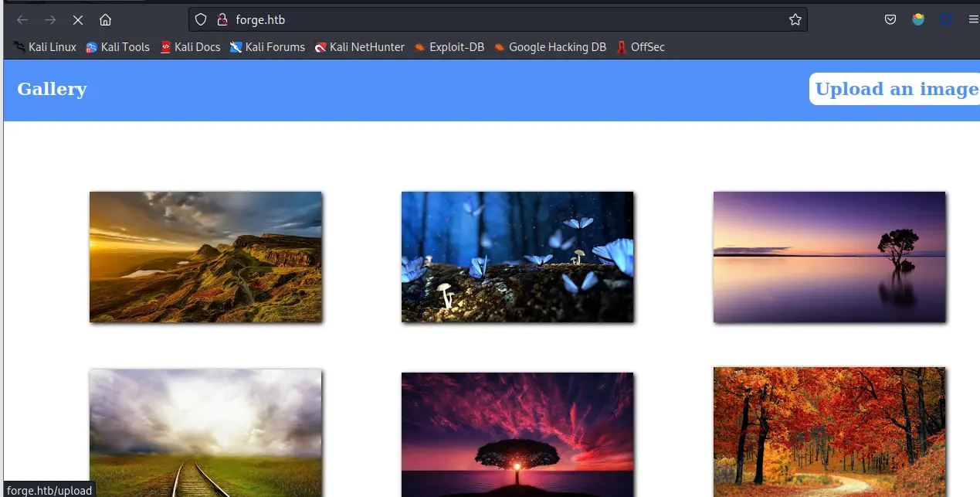
Task: View site security via the padlock icon
Action: point(222,20)
